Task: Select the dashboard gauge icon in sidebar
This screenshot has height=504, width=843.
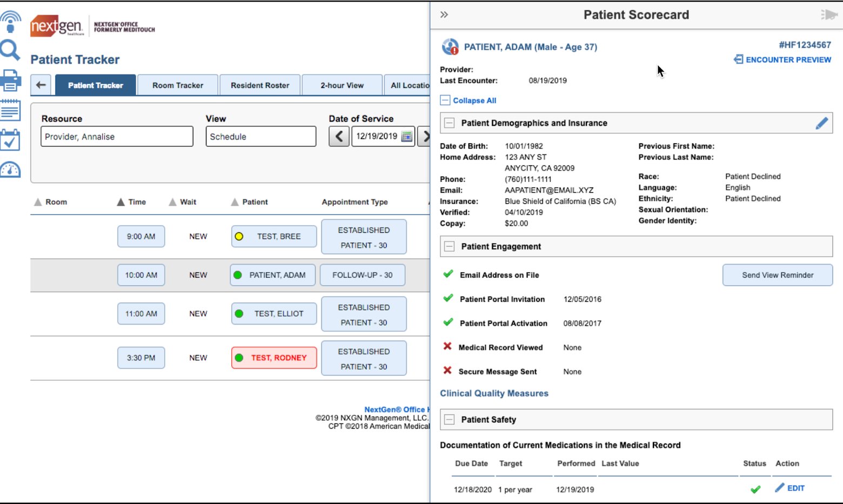Action: point(10,169)
